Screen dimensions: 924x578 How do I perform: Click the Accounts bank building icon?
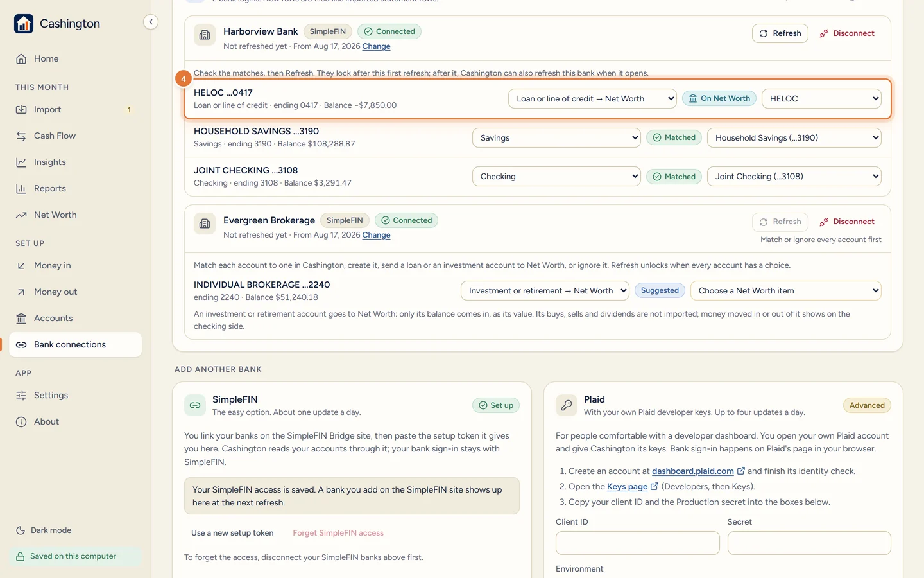point(21,319)
